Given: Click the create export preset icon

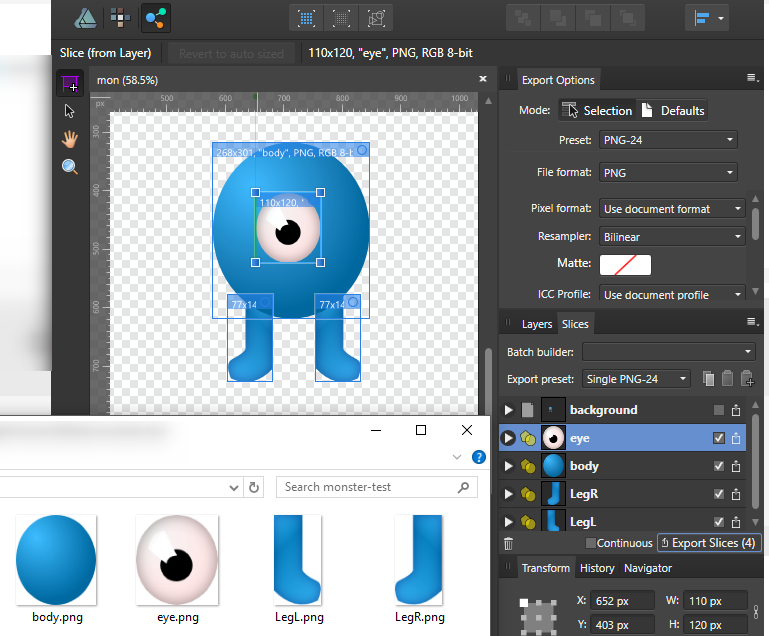Looking at the screenshot, I should point(746,379).
